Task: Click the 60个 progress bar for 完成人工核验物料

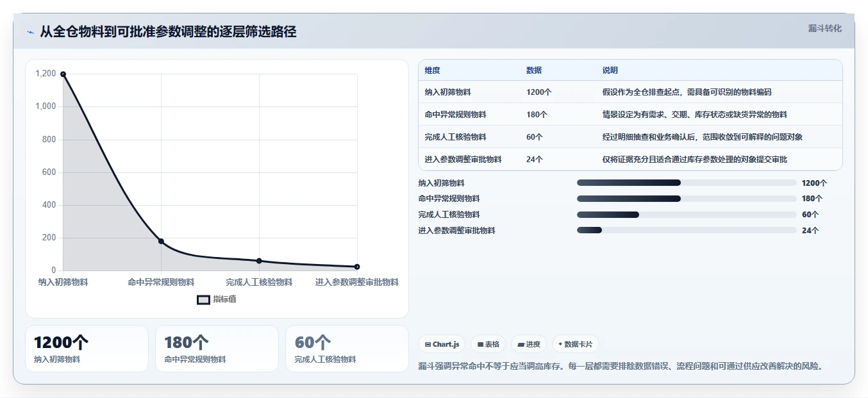Action: point(687,215)
